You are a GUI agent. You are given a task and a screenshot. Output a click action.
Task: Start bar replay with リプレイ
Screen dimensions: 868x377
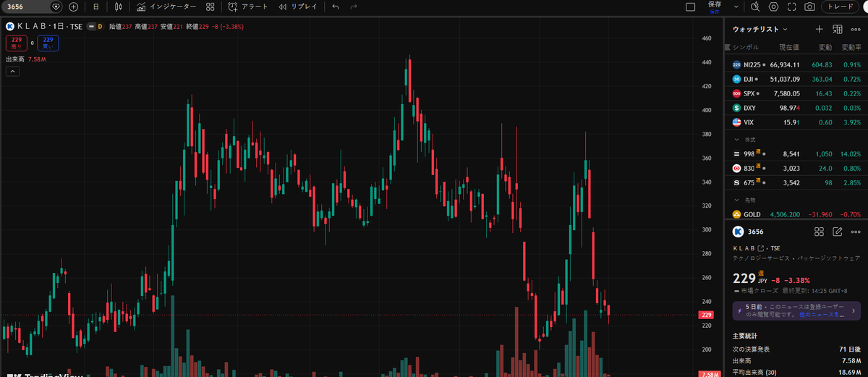click(x=297, y=7)
